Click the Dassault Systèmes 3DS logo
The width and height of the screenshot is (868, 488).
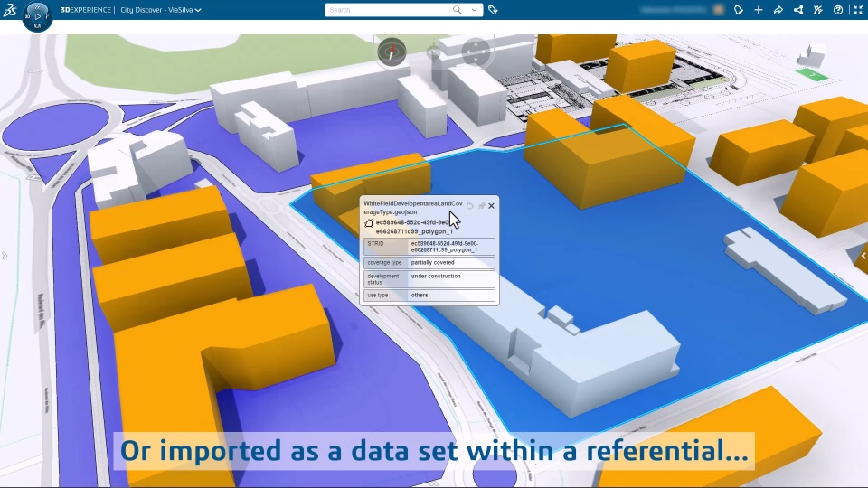(x=10, y=9)
